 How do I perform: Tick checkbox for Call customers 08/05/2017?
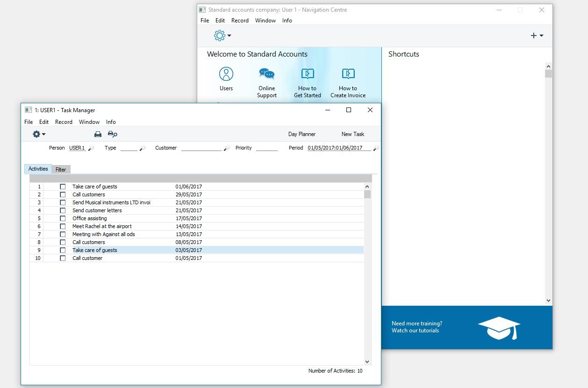tap(63, 242)
